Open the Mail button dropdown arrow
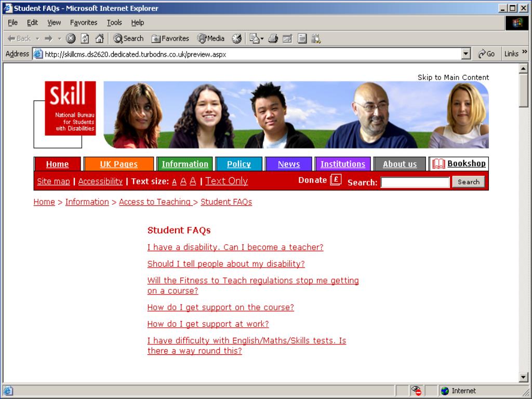Viewport: 532px width, 399px height. coord(262,39)
